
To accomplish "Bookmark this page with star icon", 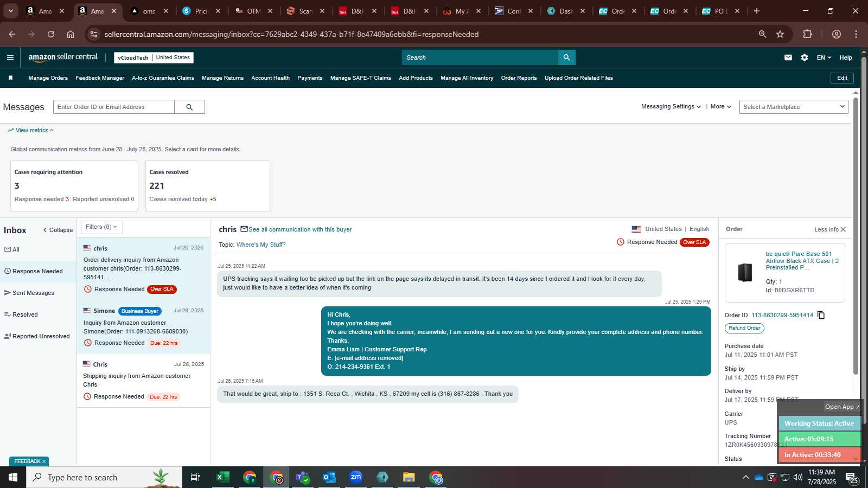I will coord(780,34).
